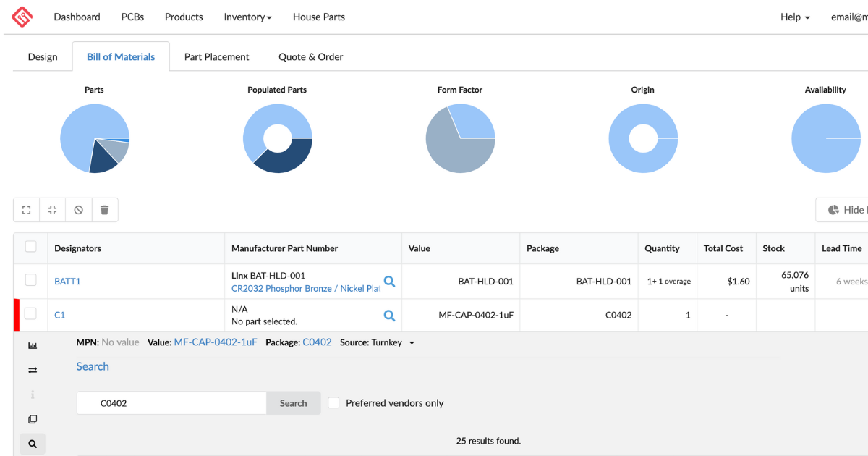868x456 pixels.
Task: Click the copy duplicate icon in sidebar
Action: click(x=33, y=420)
